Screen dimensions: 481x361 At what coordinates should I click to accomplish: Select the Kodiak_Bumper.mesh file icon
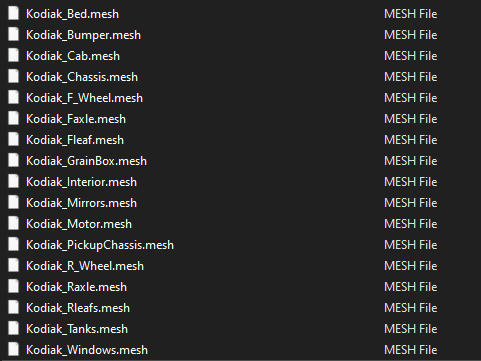[13, 35]
